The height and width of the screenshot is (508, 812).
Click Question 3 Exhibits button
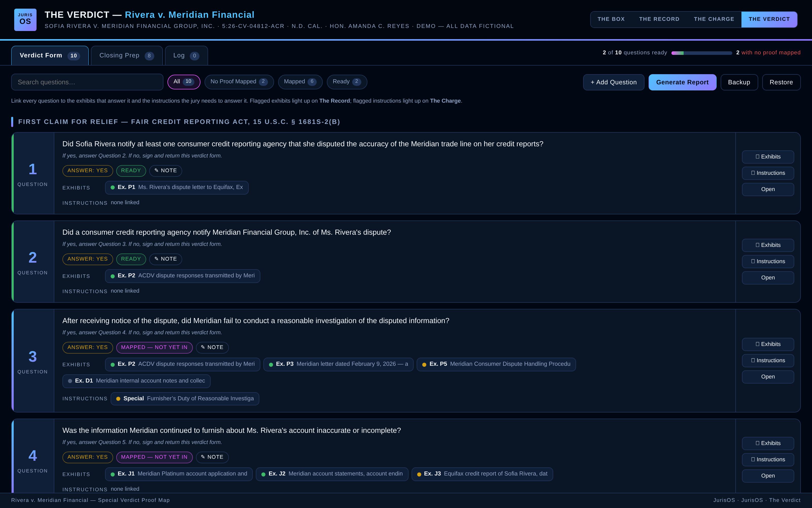[768, 344]
